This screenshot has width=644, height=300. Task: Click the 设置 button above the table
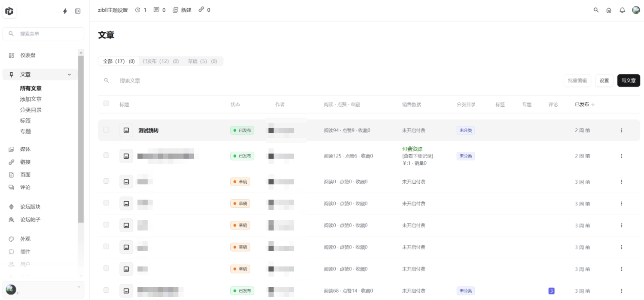tap(604, 80)
